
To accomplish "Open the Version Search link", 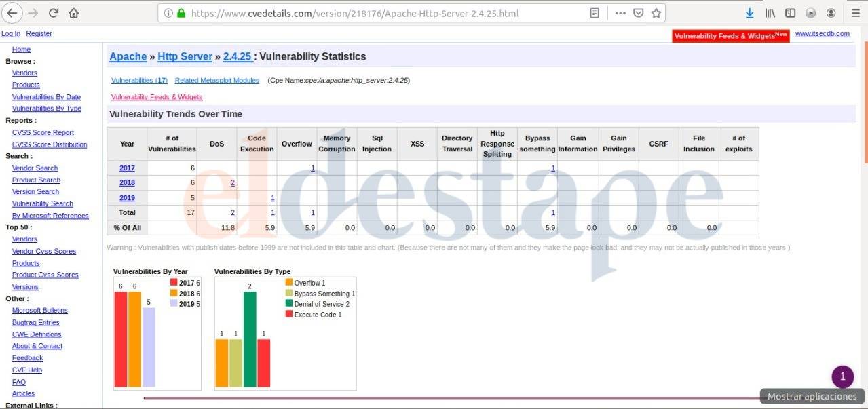I will [35, 192].
